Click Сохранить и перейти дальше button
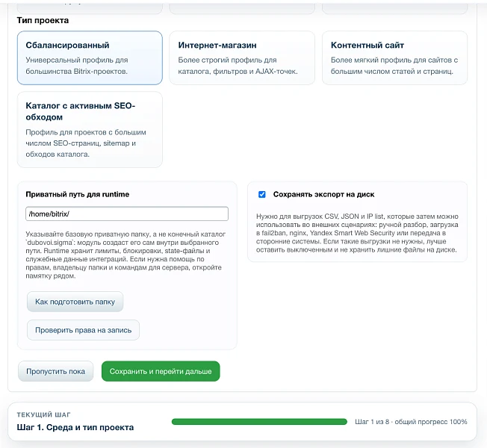The image size is (487, 448). [161, 371]
